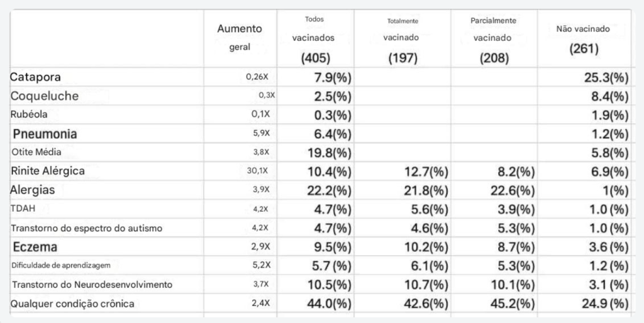Screen dimensions: 644x323
Task: Select the Catapora 25.3(%) unvaccinated cell
Action: coord(606,77)
